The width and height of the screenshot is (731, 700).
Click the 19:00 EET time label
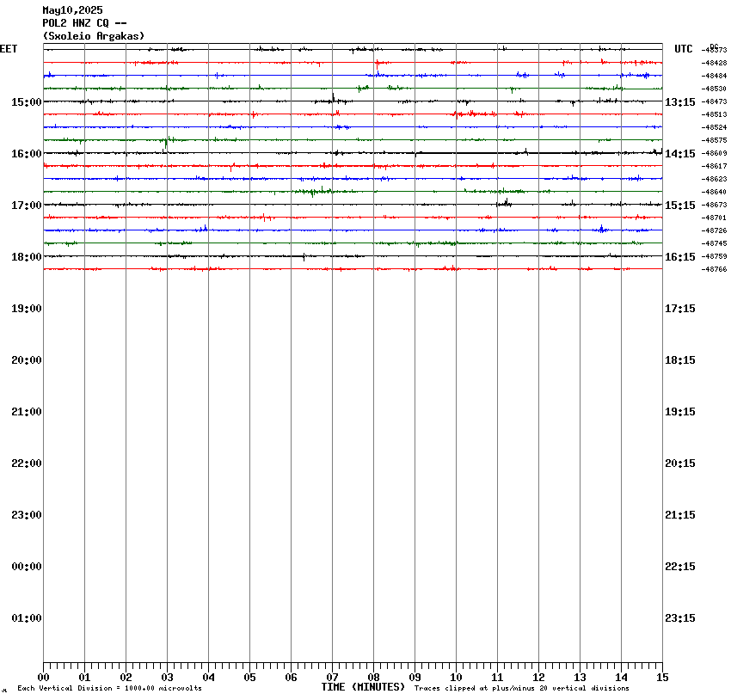(x=27, y=309)
